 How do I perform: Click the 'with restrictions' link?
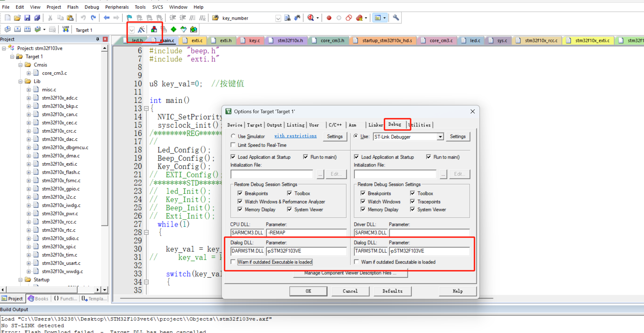295,136
